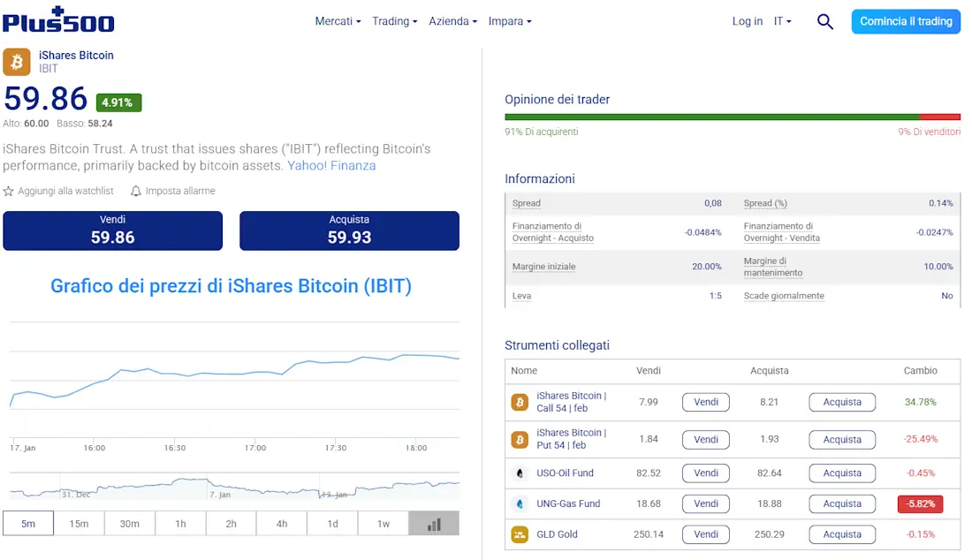Screen dimensions: 972x560
Task: Click the orange iShares Bitcoin header icon
Action: 17,62
